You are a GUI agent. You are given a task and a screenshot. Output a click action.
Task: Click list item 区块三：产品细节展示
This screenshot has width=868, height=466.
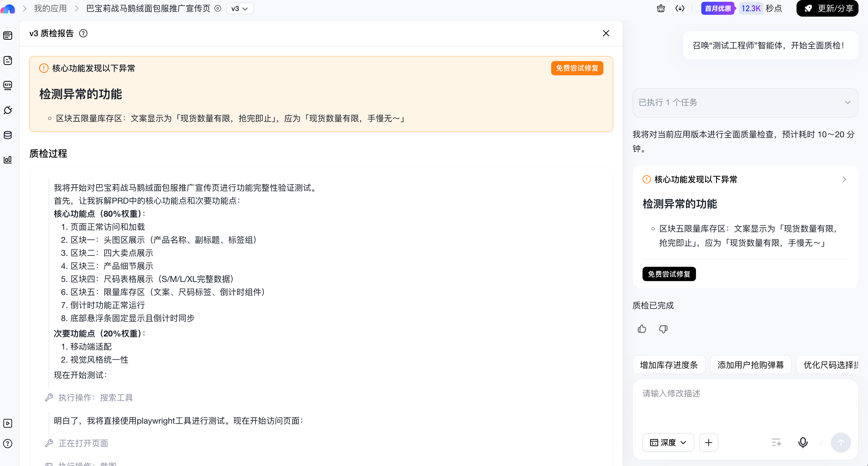(x=112, y=266)
